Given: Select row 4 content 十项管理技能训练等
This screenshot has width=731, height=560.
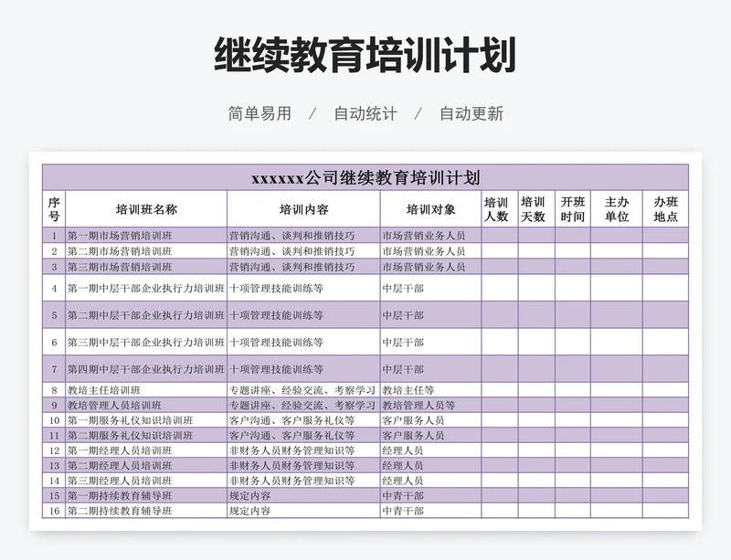Looking at the screenshot, I should pyautogui.click(x=303, y=288).
